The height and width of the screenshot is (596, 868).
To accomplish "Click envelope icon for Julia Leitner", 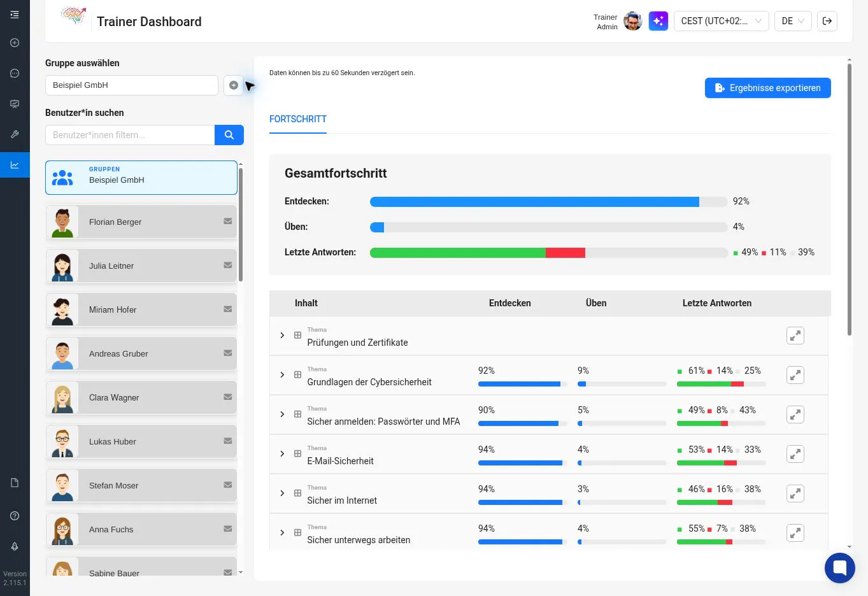I will [x=227, y=265].
